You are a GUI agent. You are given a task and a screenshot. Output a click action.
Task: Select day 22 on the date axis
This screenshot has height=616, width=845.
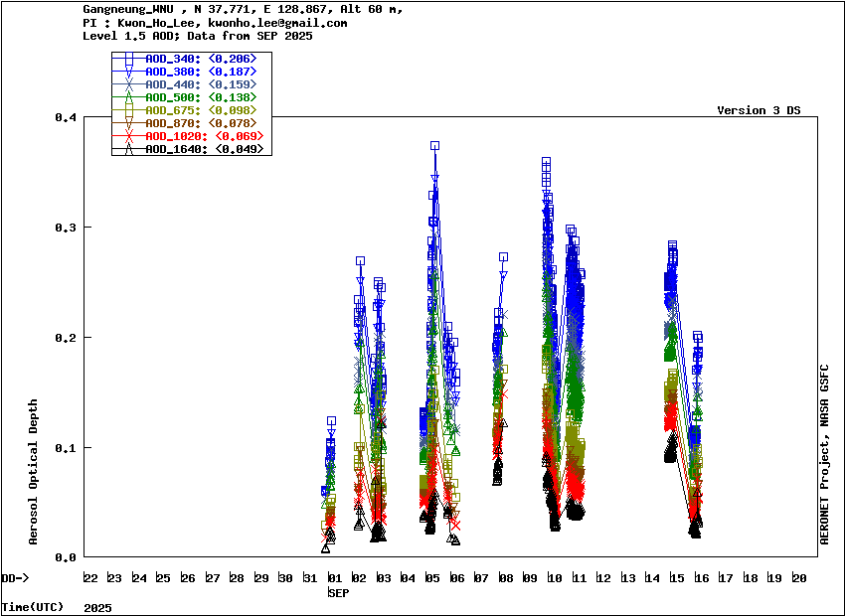90,578
